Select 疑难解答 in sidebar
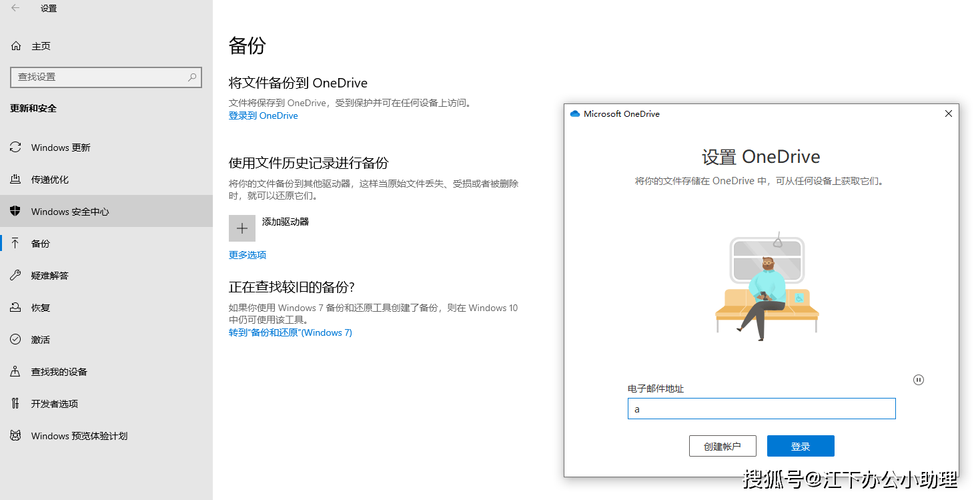This screenshot has height=500, width=980. click(107, 276)
